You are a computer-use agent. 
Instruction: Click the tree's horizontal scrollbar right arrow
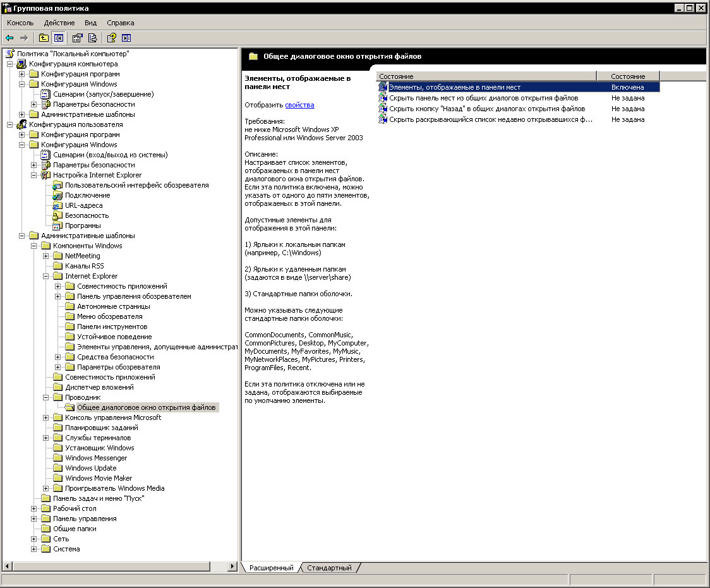232,566
